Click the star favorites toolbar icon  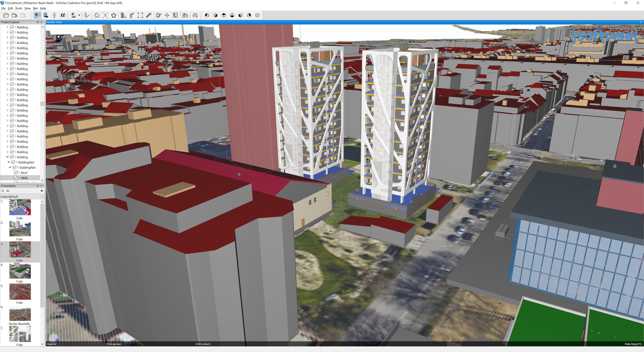coord(114,15)
